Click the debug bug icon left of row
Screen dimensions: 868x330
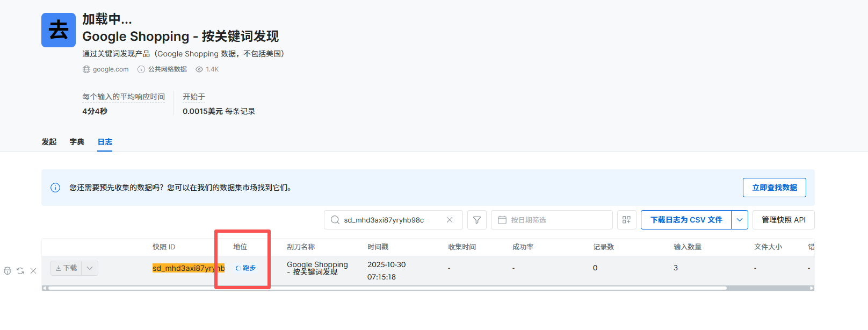(x=8, y=271)
